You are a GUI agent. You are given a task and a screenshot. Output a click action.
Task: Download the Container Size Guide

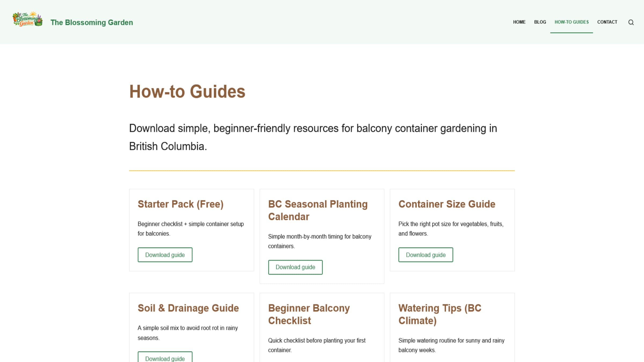pos(426,255)
